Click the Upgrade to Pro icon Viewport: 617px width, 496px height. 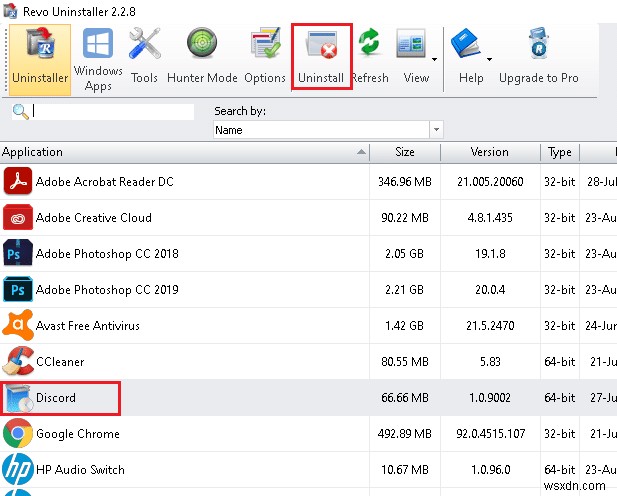point(539,43)
